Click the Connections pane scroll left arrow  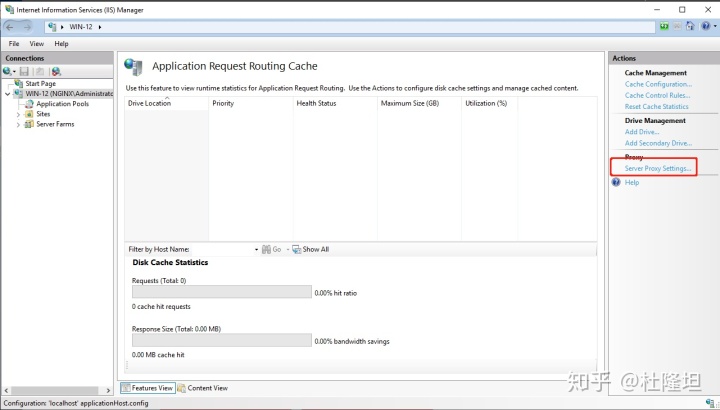(x=6, y=390)
